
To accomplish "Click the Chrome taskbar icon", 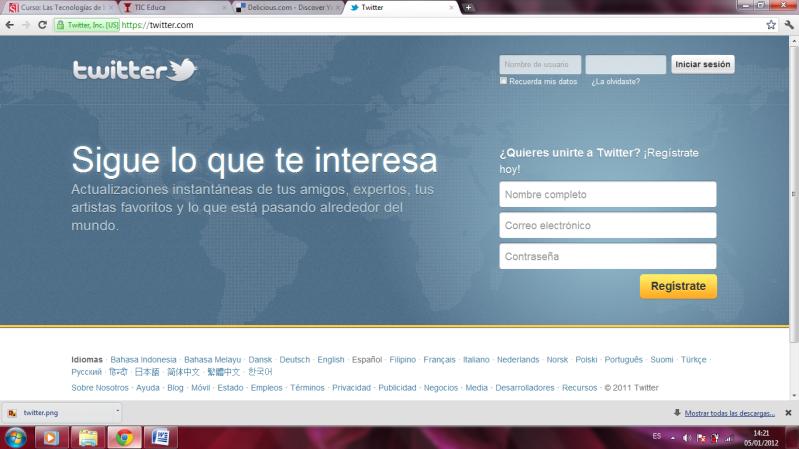I will click(x=124, y=438).
